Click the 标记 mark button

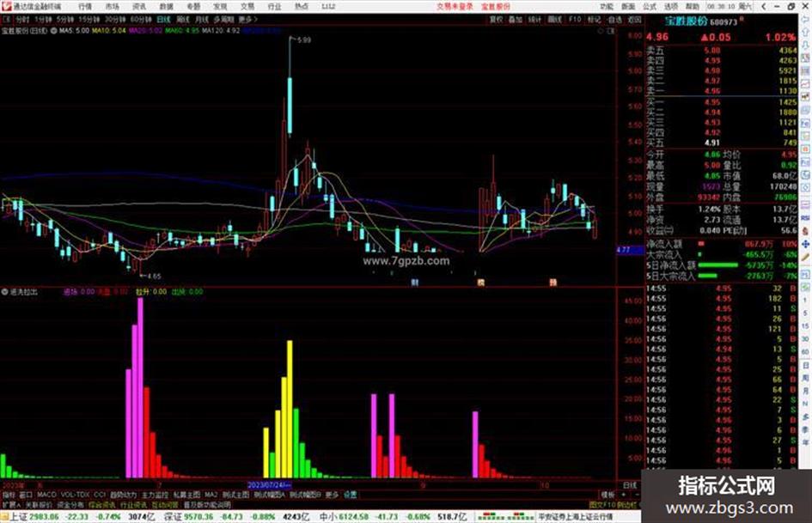(x=594, y=19)
